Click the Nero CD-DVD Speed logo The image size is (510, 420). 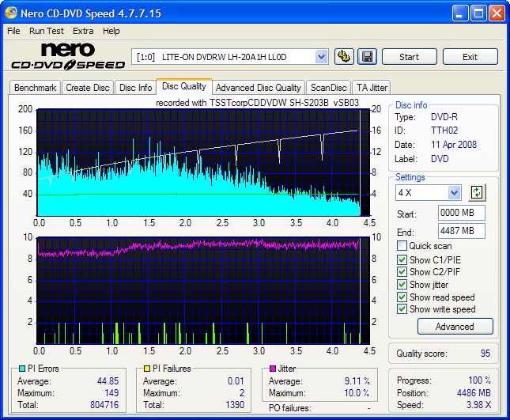click(66, 55)
